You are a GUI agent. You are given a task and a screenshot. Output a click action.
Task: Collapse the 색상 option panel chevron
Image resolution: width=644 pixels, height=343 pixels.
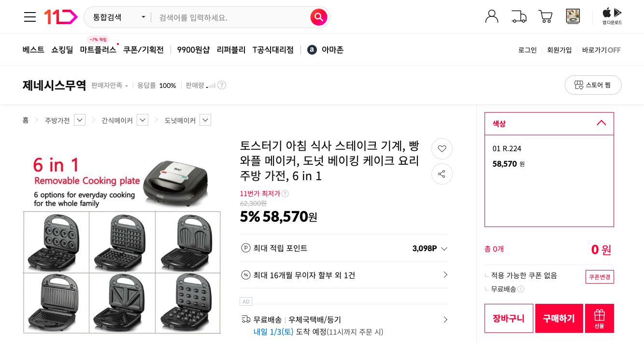point(601,123)
